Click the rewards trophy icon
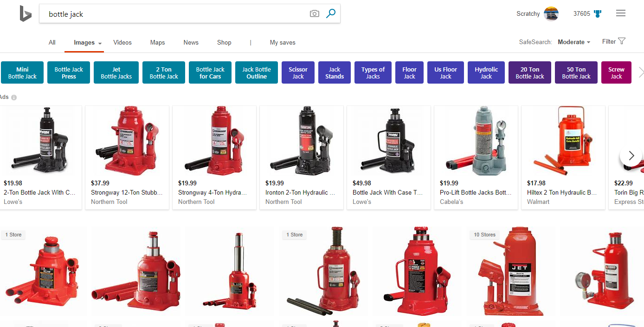 click(x=598, y=14)
